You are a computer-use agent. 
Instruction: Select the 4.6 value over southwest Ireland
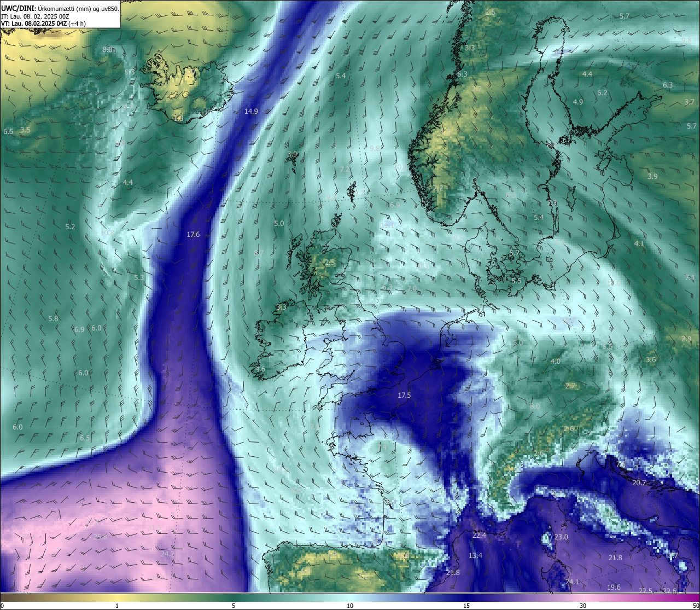pyautogui.click(x=260, y=369)
